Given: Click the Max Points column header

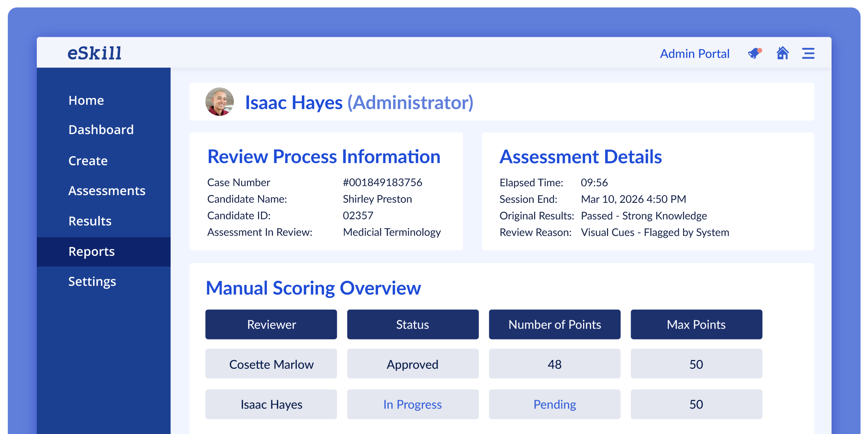Looking at the screenshot, I should [x=696, y=324].
